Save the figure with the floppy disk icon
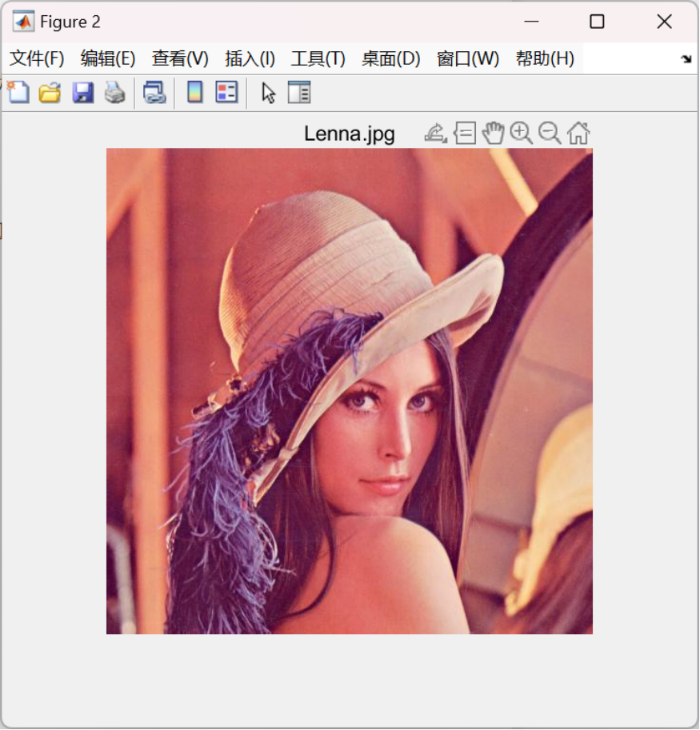 point(83,92)
